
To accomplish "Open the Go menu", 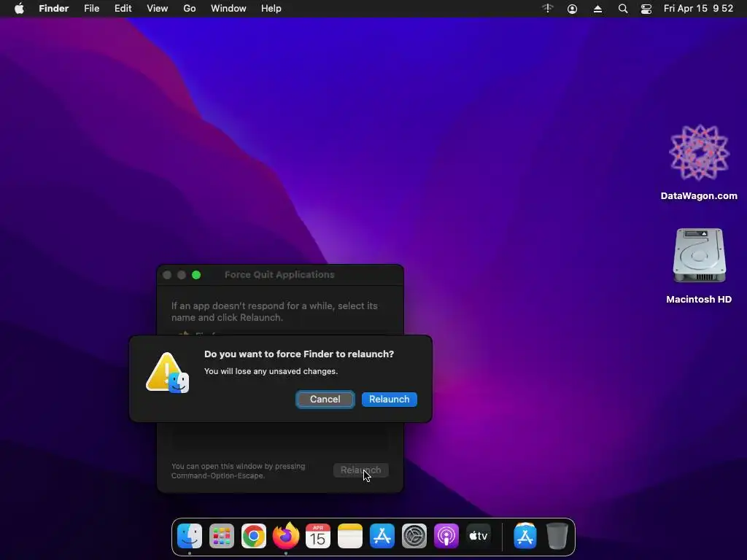I will point(190,9).
